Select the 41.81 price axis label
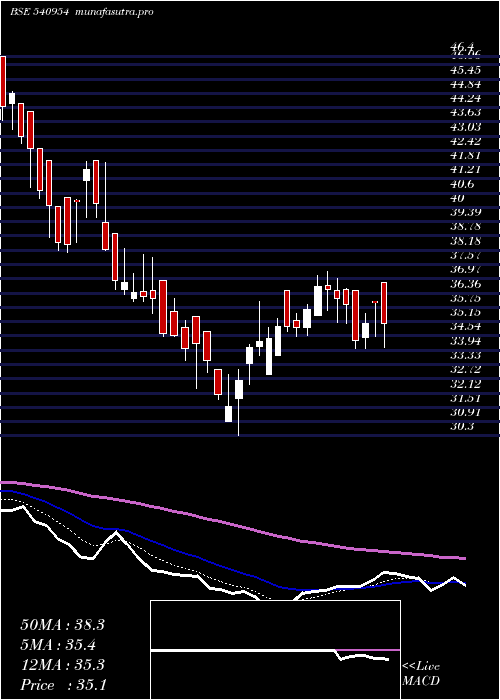Screen dimensions: 500x700 (x=466, y=156)
